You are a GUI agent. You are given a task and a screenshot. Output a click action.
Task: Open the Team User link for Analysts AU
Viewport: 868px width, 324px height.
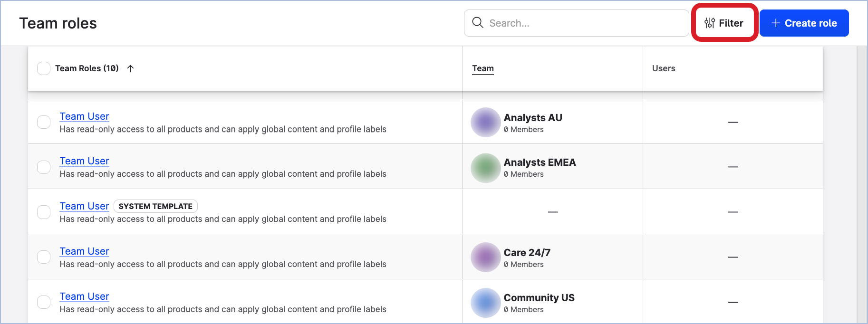click(x=84, y=116)
